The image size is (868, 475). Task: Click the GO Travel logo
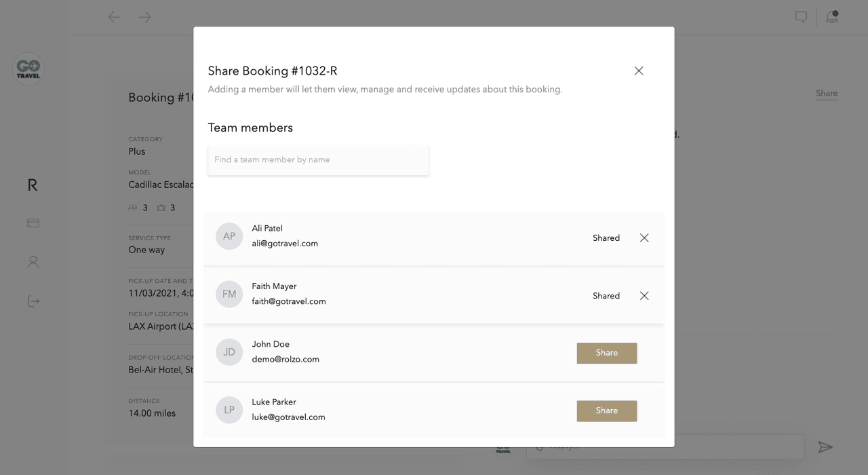[x=28, y=69]
